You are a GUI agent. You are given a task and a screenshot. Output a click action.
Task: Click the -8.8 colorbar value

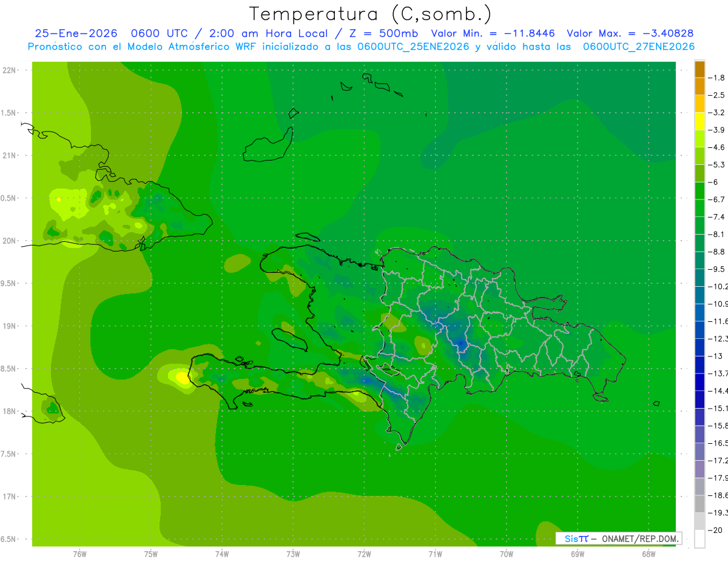point(717,252)
